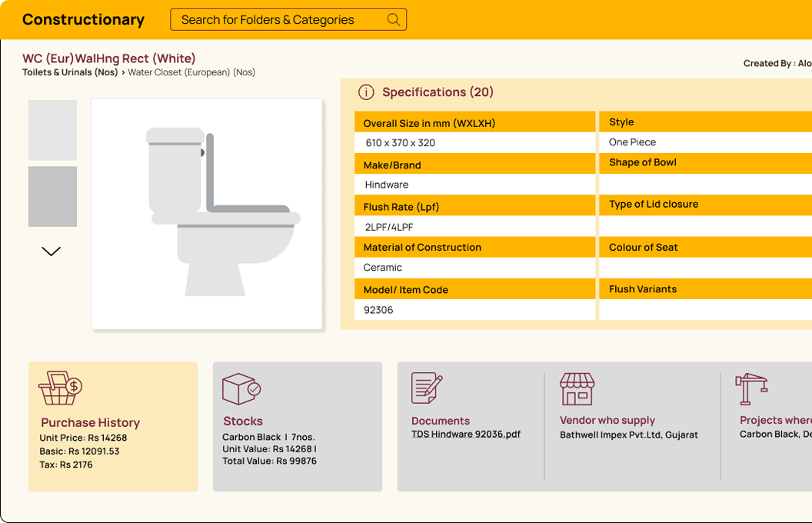The image size is (812, 523).
Task: Select the first light gray thumbnail
Action: pos(52,130)
